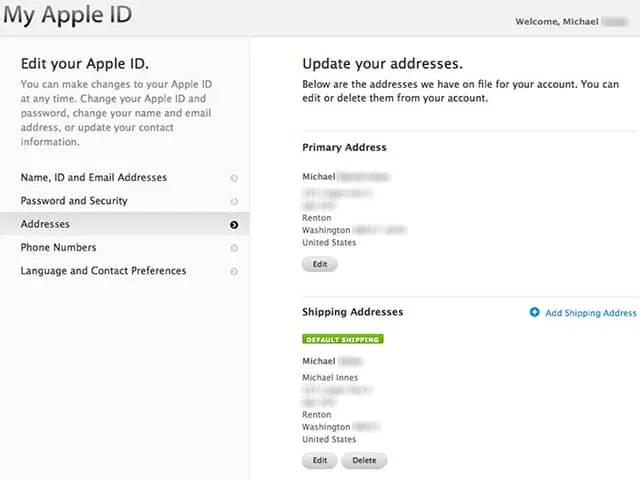This screenshot has width=640, height=480.
Task: Click the Shipping Addresses heading
Action: (353, 312)
